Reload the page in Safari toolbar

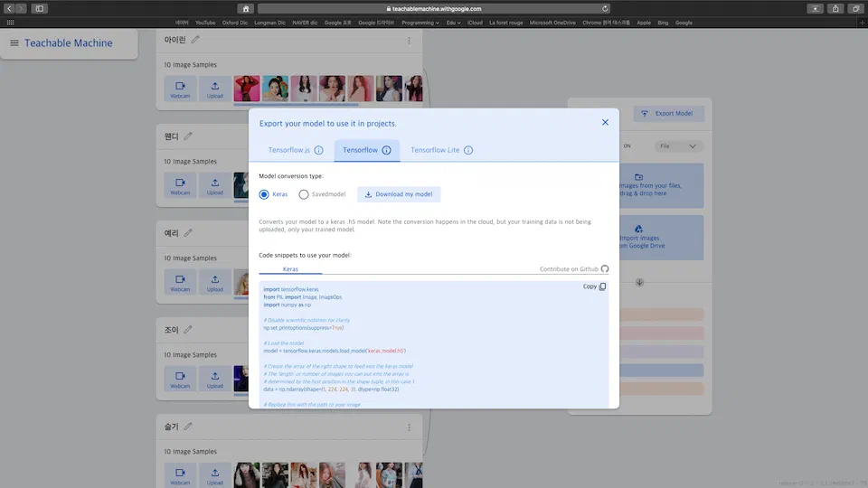[605, 8]
